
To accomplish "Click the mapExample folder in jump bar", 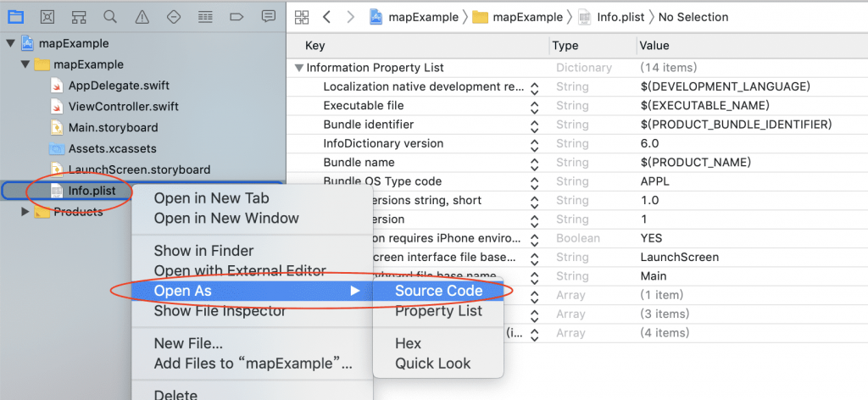I will pyautogui.click(x=480, y=17).
